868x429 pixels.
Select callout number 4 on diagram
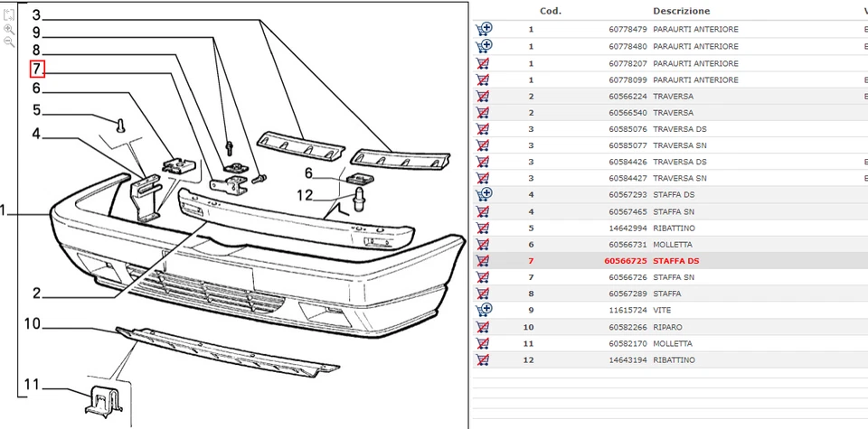point(36,134)
